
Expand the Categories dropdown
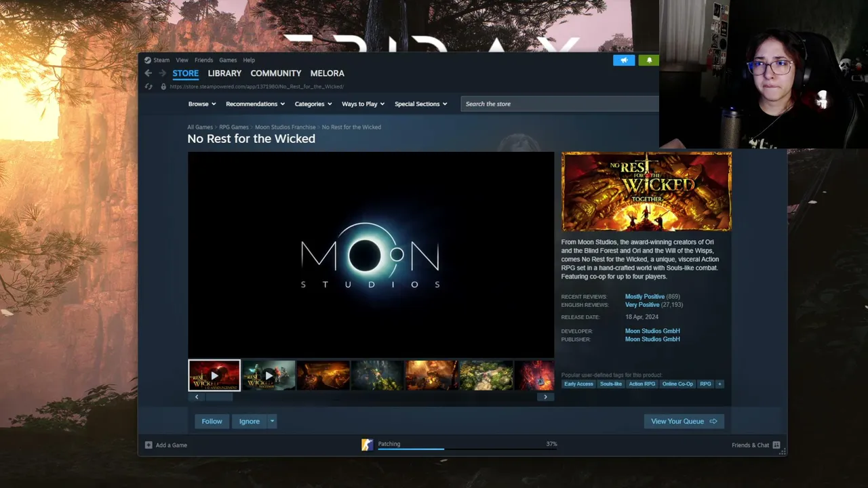pyautogui.click(x=313, y=104)
